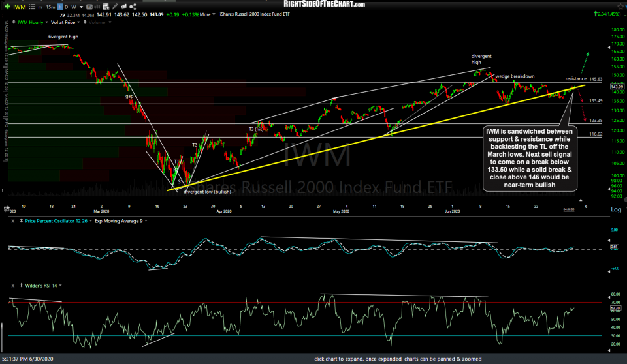Click the +0.13% percent change value

point(190,14)
